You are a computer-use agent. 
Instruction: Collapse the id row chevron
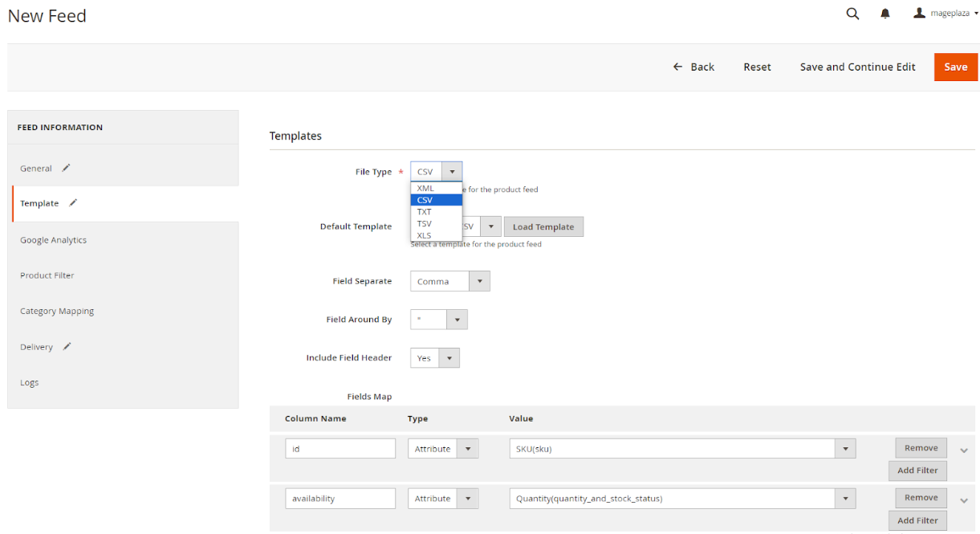point(964,450)
